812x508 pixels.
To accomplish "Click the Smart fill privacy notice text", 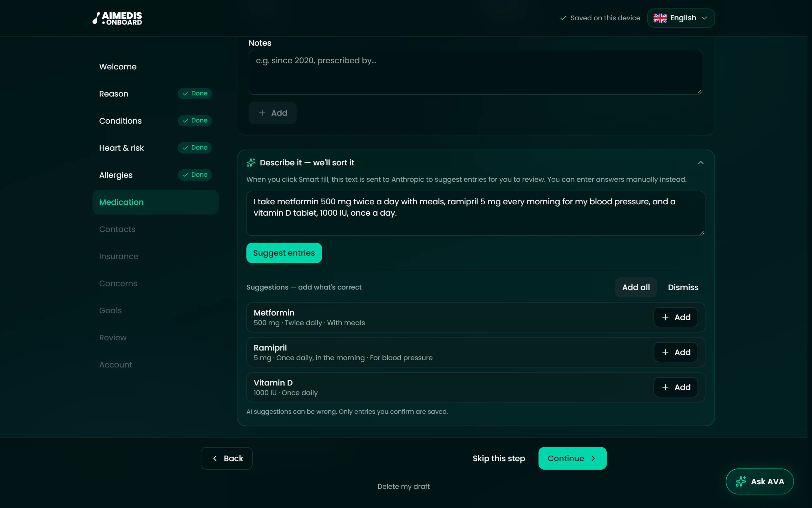I will tap(466, 179).
